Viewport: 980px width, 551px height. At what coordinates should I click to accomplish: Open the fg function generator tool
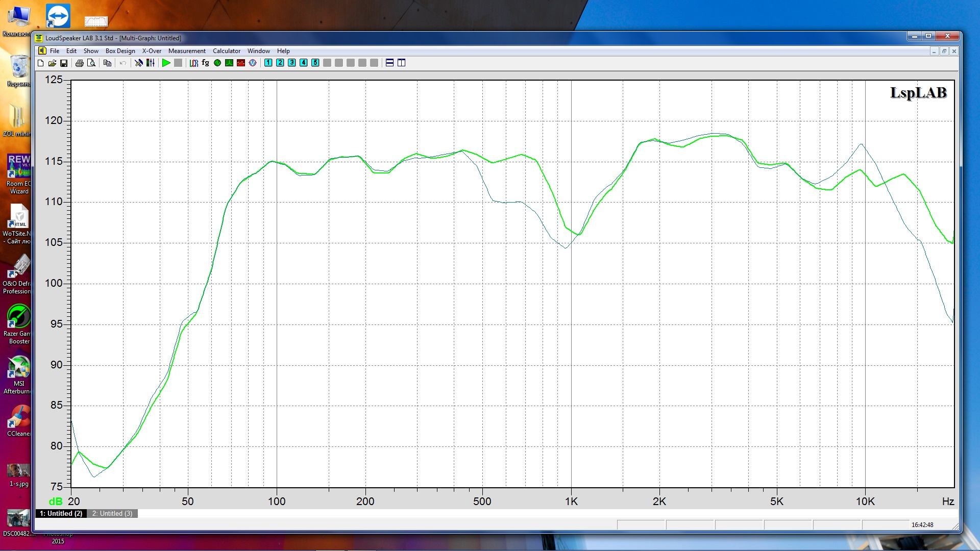click(x=205, y=63)
